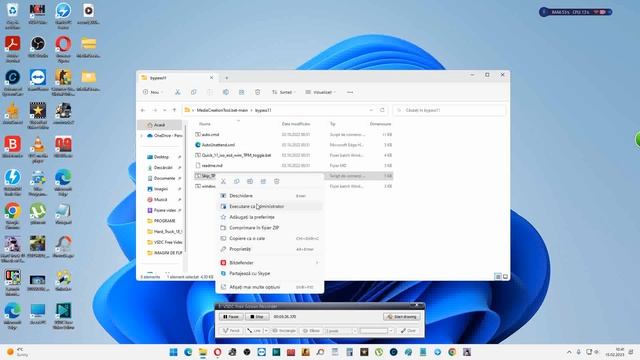The image size is (640, 360).
Task: Expand recent locations arrow beside forward button
Action: [164, 110]
